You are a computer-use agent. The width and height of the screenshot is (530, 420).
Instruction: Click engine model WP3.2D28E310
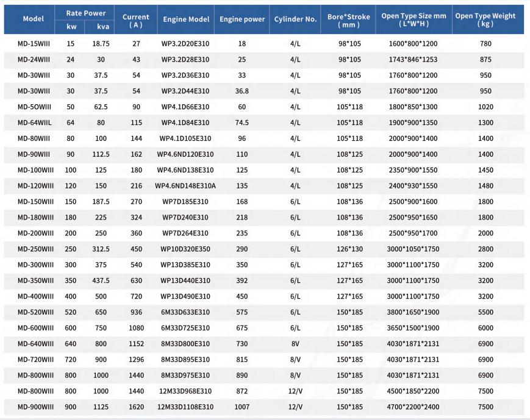185,60
